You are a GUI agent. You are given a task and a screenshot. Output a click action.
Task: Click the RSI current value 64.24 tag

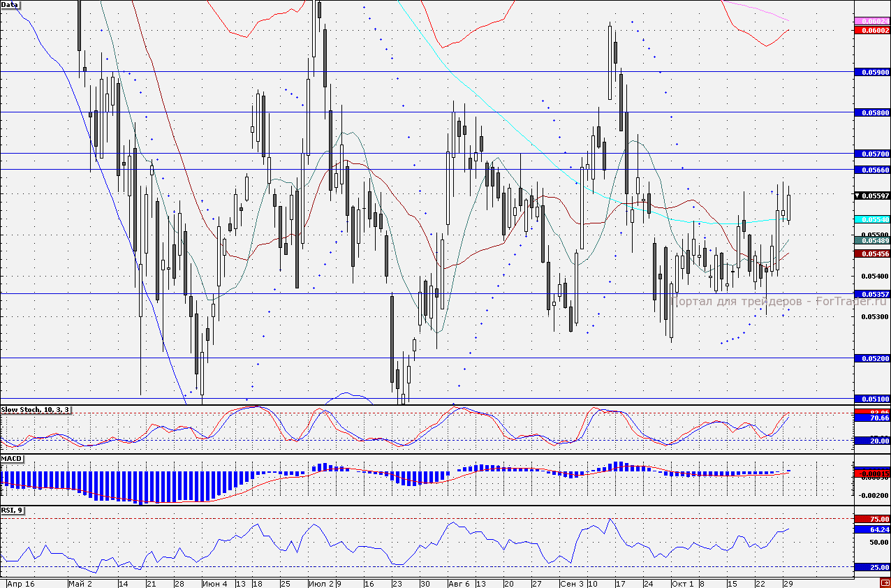[872, 529]
